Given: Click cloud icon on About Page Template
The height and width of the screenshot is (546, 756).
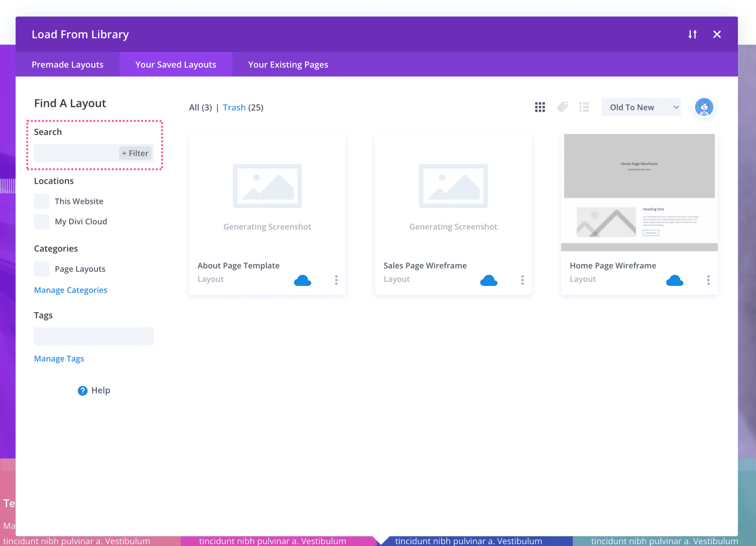Looking at the screenshot, I should point(302,281).
